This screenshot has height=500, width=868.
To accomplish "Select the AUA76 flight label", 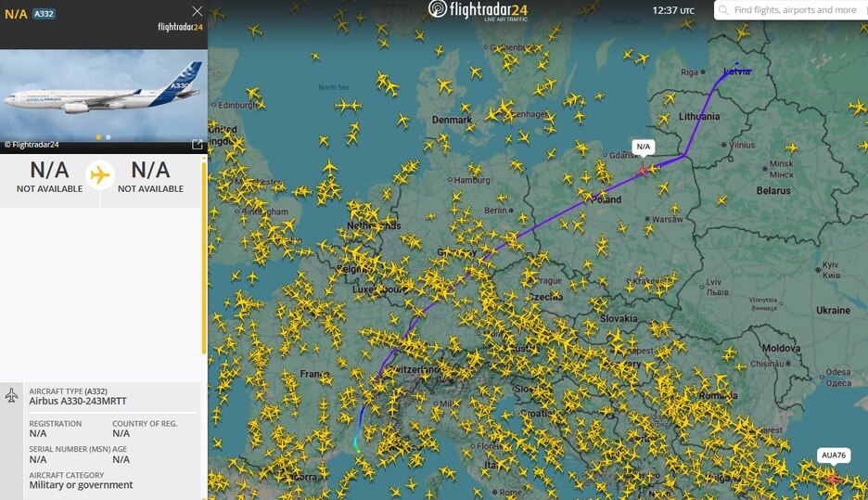I will [833, 455].
